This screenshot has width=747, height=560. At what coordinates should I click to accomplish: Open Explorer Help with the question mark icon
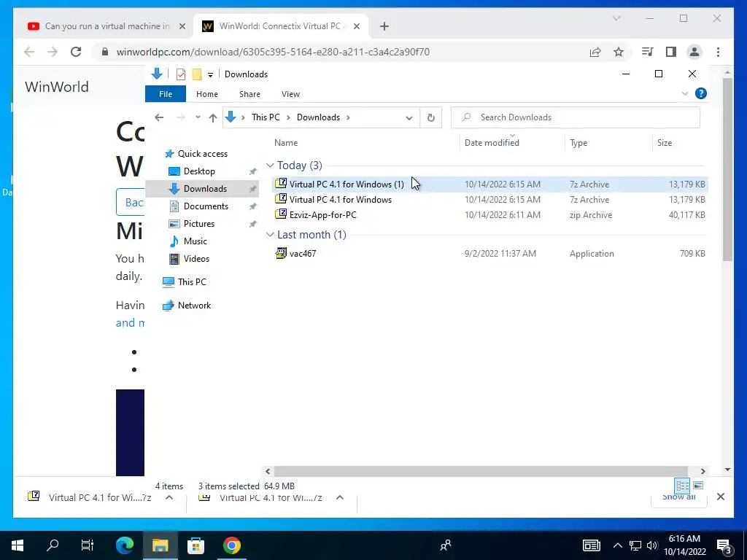click(x=701, y=93)
